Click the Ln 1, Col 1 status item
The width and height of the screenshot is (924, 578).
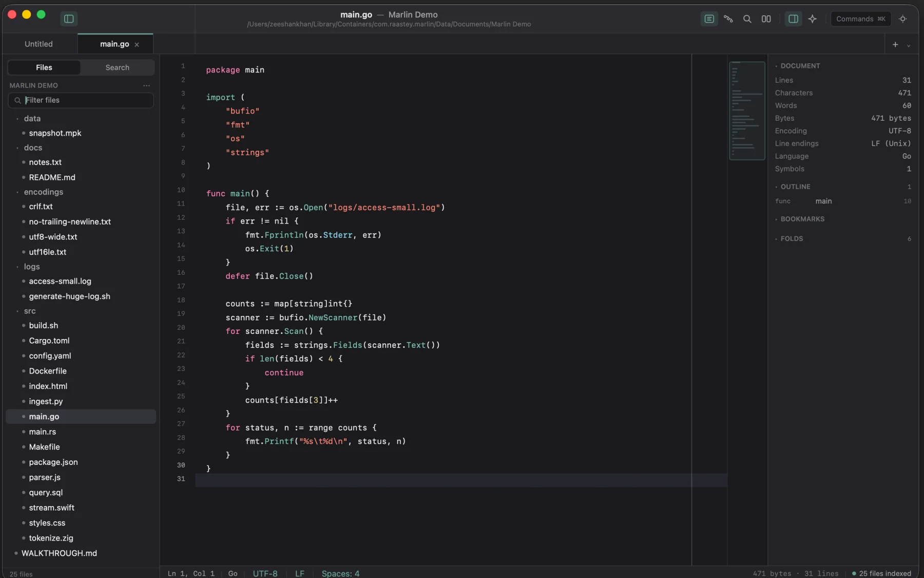click(191, 573)
